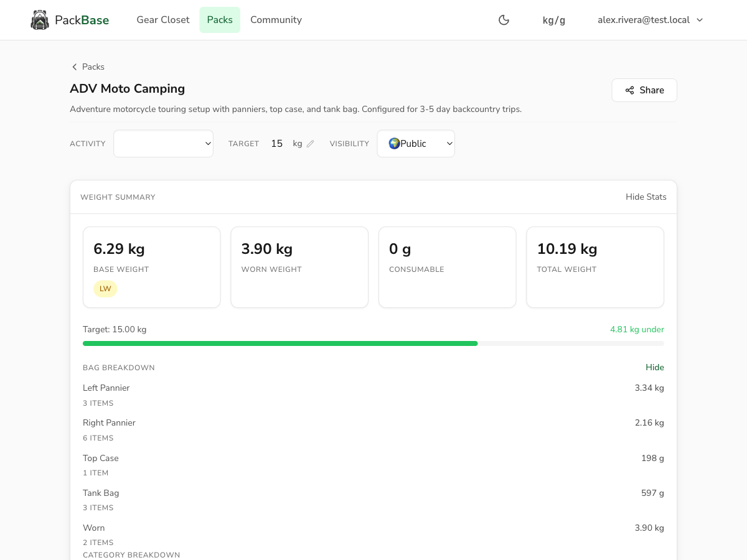The image size is (747, 560).
Task: Expand the alex.rivera@test.local account menu
Action: pos(650,20)
